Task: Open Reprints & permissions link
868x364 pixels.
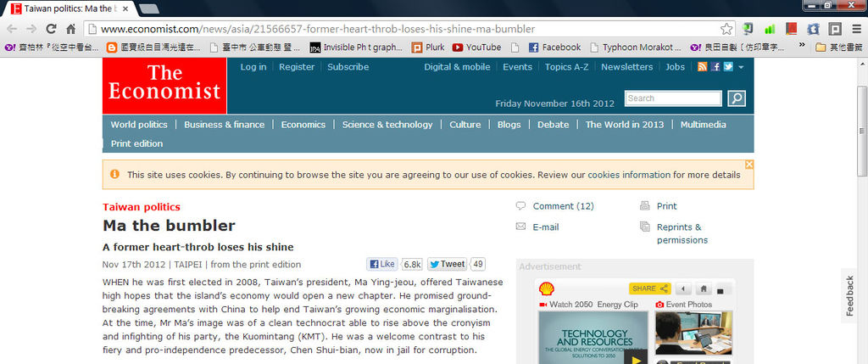Action: point(682,234)
